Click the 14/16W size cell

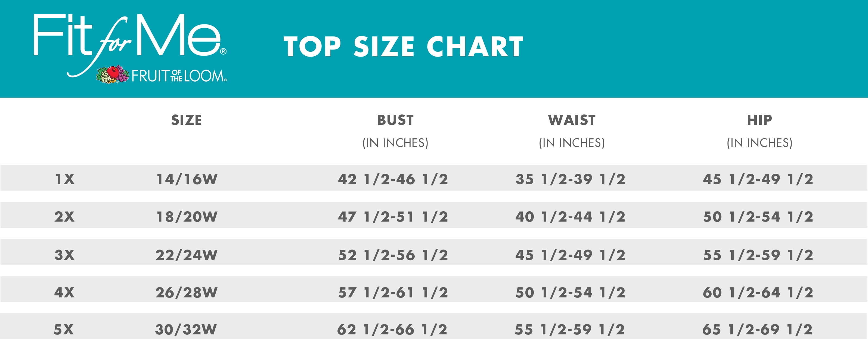187,179
